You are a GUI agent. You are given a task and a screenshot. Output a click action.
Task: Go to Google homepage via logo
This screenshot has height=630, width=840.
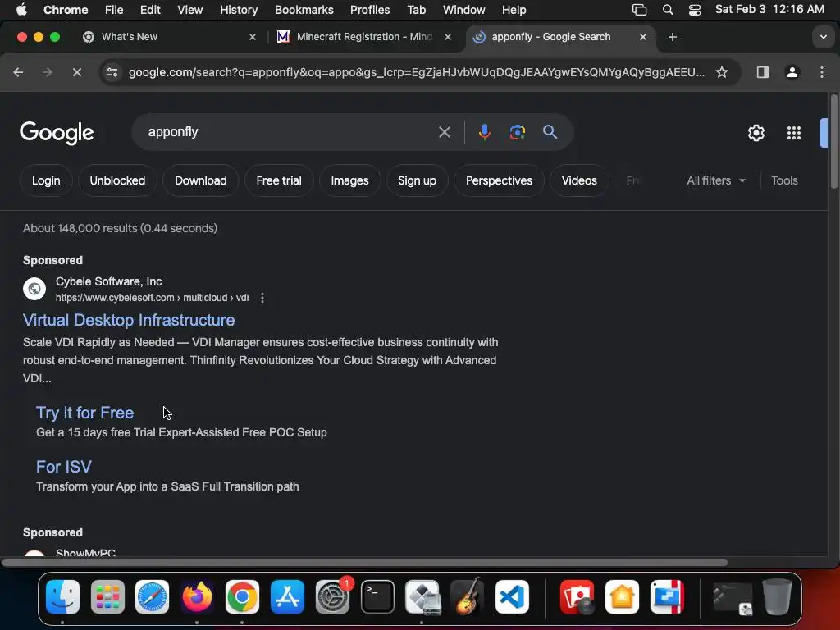point(57,133)
